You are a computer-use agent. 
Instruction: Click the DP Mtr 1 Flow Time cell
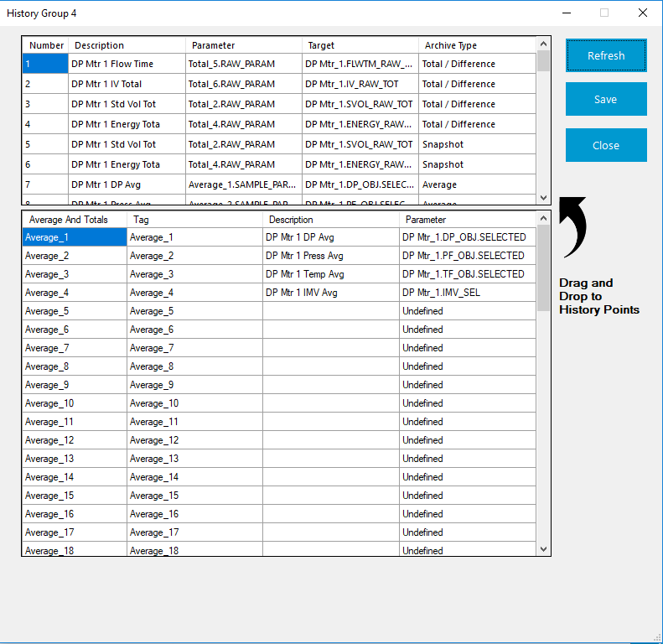(127, 64)
